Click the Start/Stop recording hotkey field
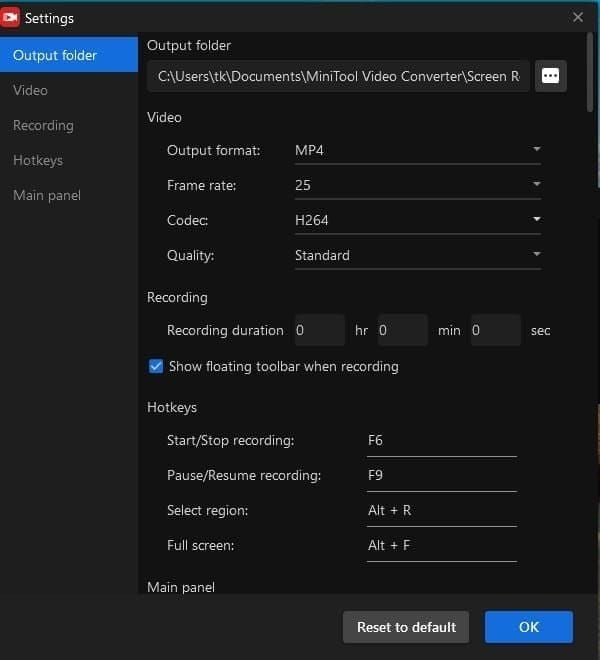The image size is (600, 660). click(x=441, y=441)
